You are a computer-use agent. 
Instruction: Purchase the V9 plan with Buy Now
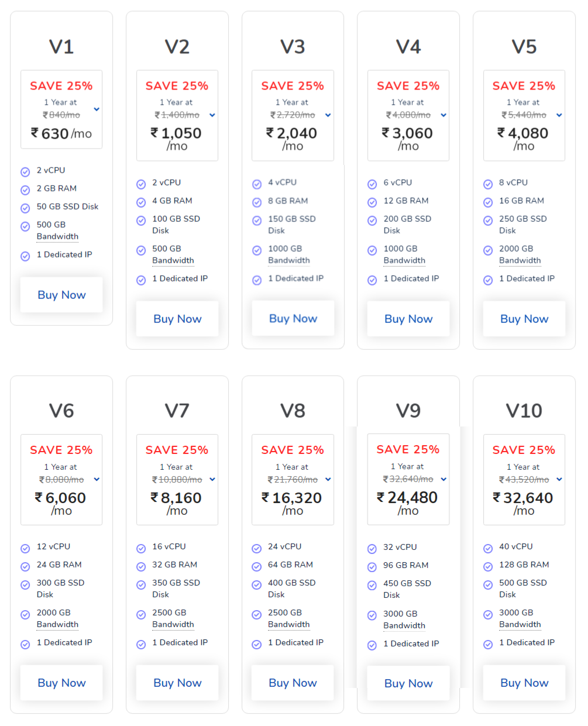point(408,683)
